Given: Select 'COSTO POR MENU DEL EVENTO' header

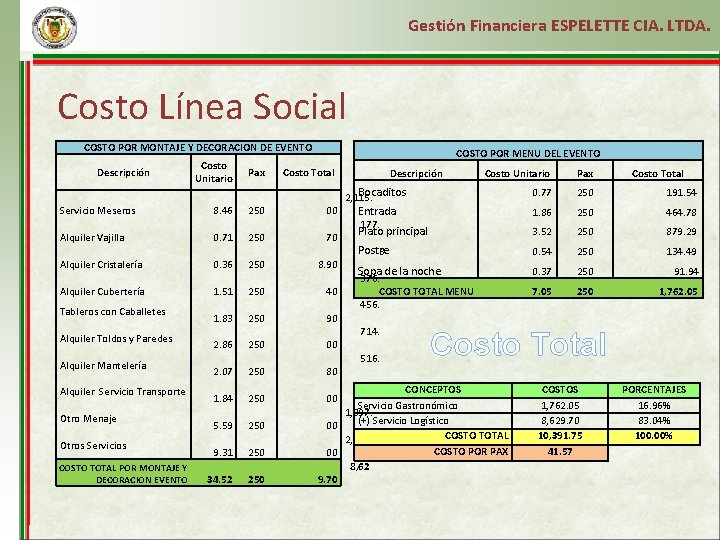Looking at the screenshot, I should (x=528, y=153).
